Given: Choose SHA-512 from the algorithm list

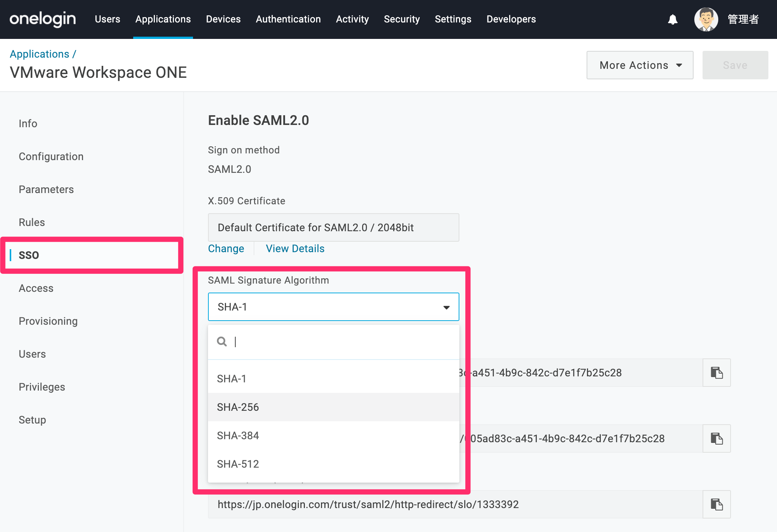Looking at the screenshot, I should (333, 464).
